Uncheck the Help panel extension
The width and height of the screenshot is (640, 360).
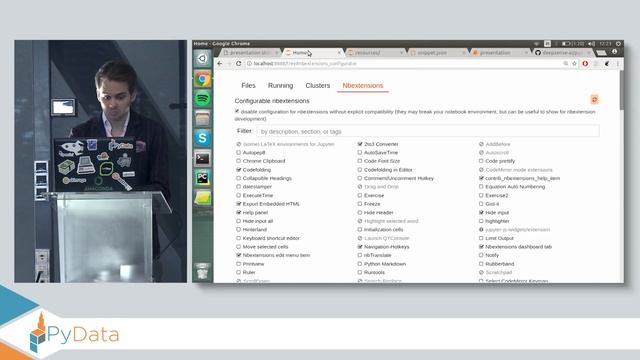click(x=238, y=212)
